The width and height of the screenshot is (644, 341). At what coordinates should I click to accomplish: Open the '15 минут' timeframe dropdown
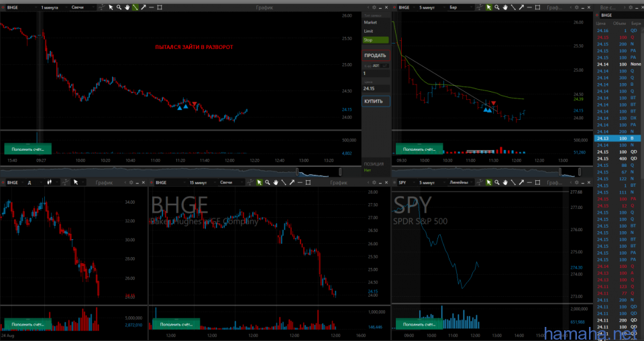(x=203, y=182)
